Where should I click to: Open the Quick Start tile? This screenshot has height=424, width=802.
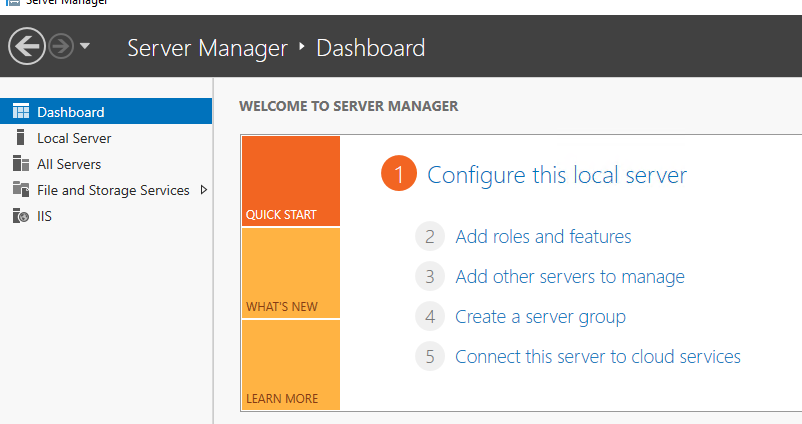coord(290,181)
